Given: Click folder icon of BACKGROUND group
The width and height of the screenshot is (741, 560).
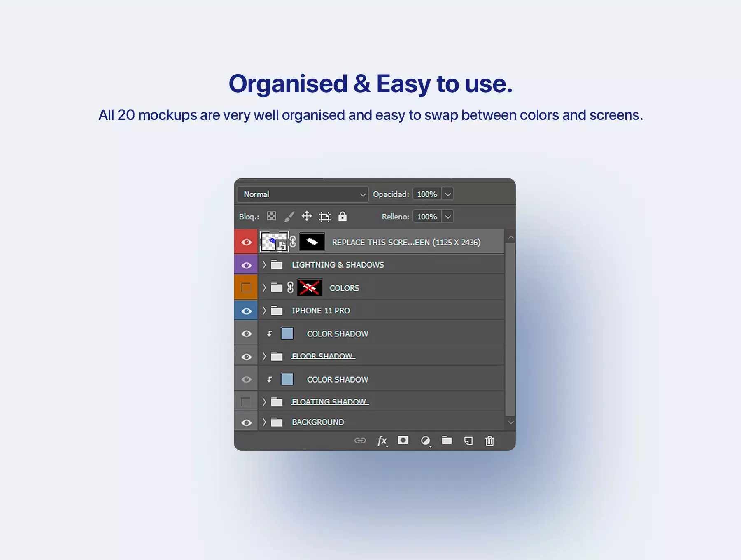Looking at the screenshot, I should click(277, 422).
